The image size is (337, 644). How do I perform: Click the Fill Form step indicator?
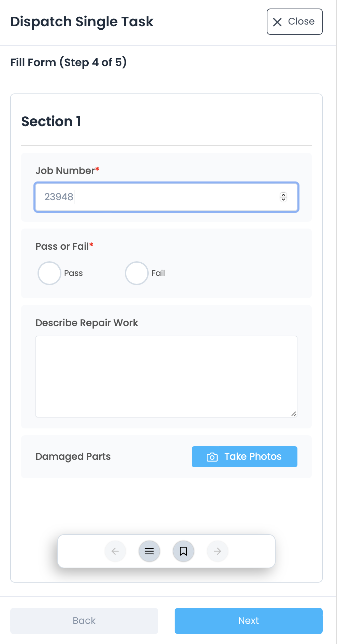pyautogui.click(x=68, y=62)
